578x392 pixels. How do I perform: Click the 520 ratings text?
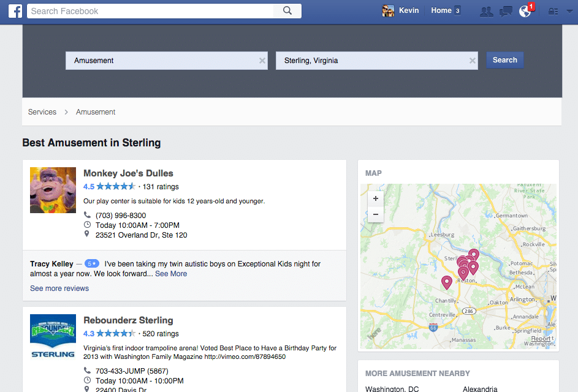coord(161,334)
